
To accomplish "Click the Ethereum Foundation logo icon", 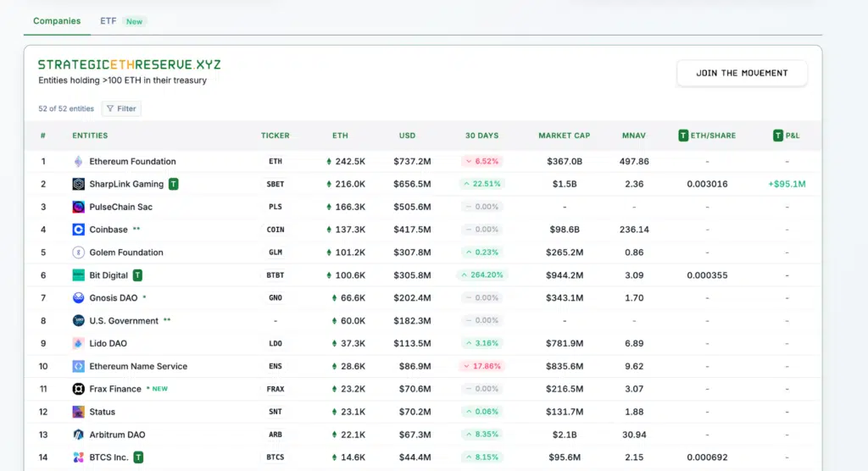I will (x=79, y=162).
